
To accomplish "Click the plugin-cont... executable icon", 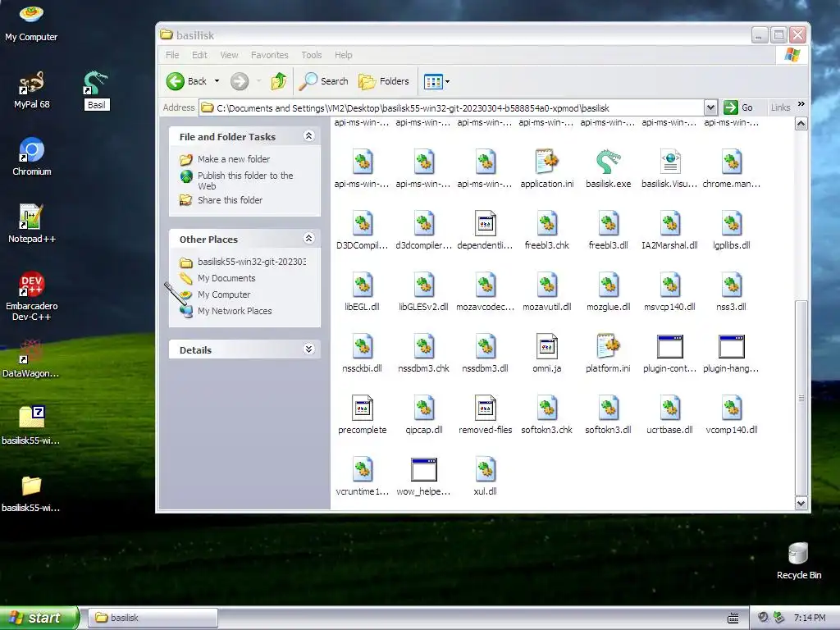I will tap(669, 347).
